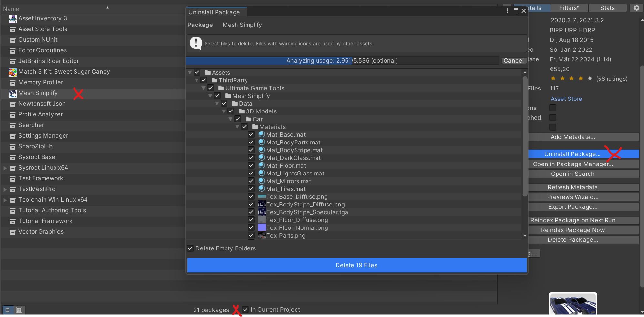Click the Analyzing usage progress bar

pos(342,61)
